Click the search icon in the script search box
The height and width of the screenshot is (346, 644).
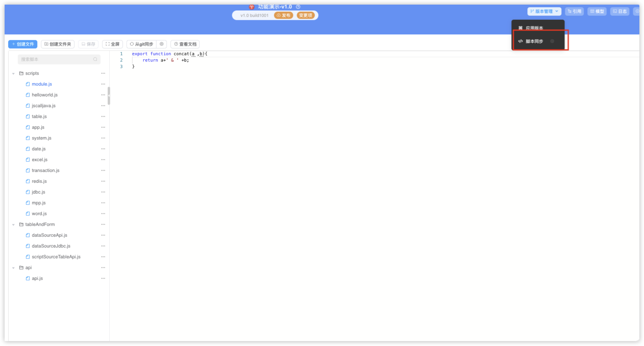coord(95,59)
